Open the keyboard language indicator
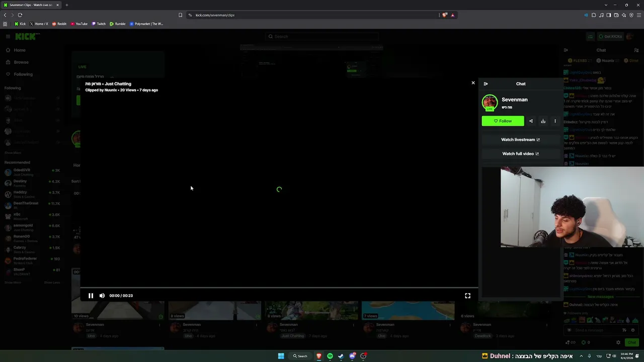This screenshot has width=644, height=362. pos(599,356)
